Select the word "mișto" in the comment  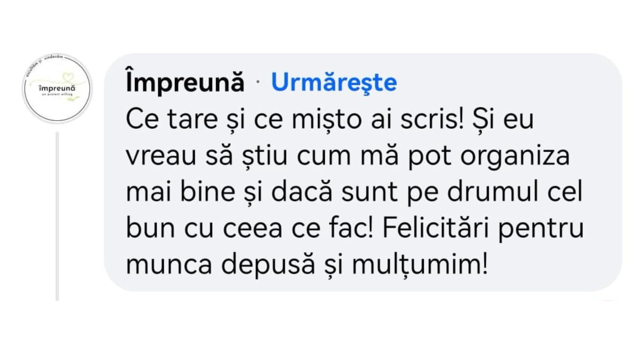point(327,119)
